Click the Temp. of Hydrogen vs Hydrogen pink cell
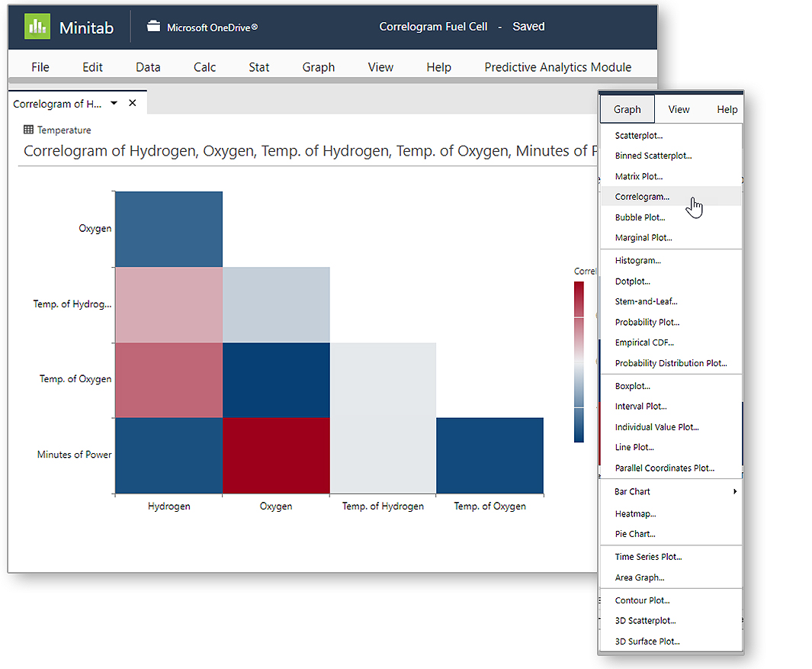The image size is (812, 669). (168, 304)
